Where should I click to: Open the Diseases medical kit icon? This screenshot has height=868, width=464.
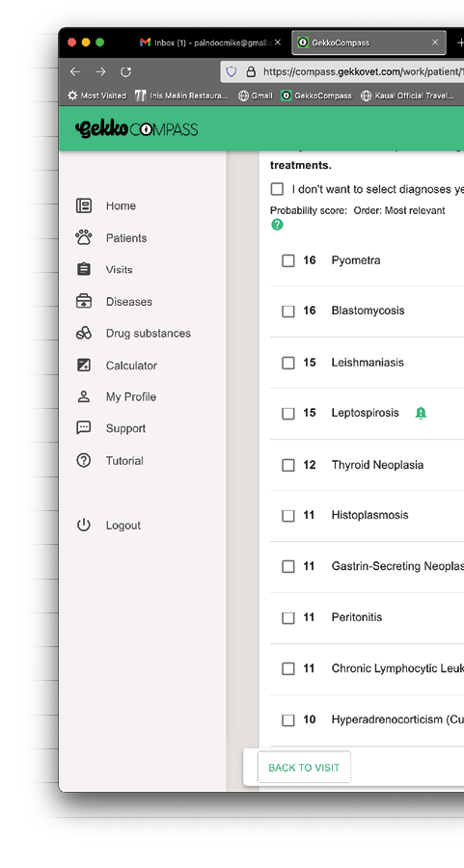click(84, 302)
